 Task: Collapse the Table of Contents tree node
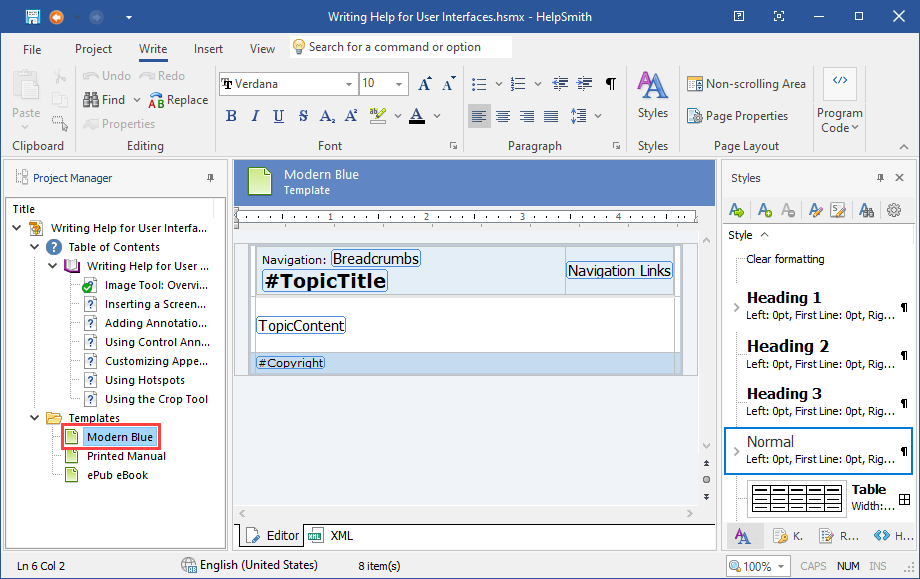(x=35, y=247)
